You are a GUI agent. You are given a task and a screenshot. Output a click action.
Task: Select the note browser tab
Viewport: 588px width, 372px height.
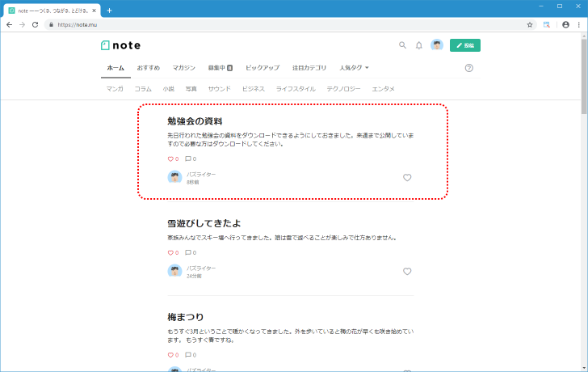click(x=52, y=11)
